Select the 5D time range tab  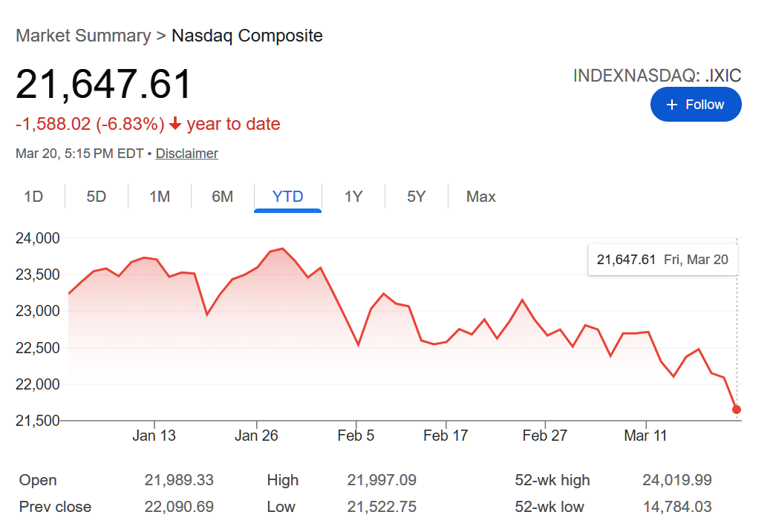[x=97, y=197]
